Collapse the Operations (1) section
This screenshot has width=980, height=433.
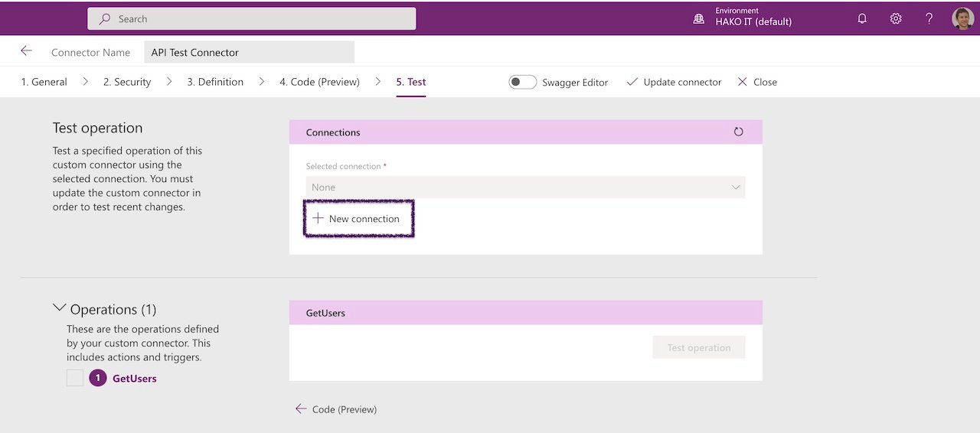pyautogui.click(x=60, y=308)
